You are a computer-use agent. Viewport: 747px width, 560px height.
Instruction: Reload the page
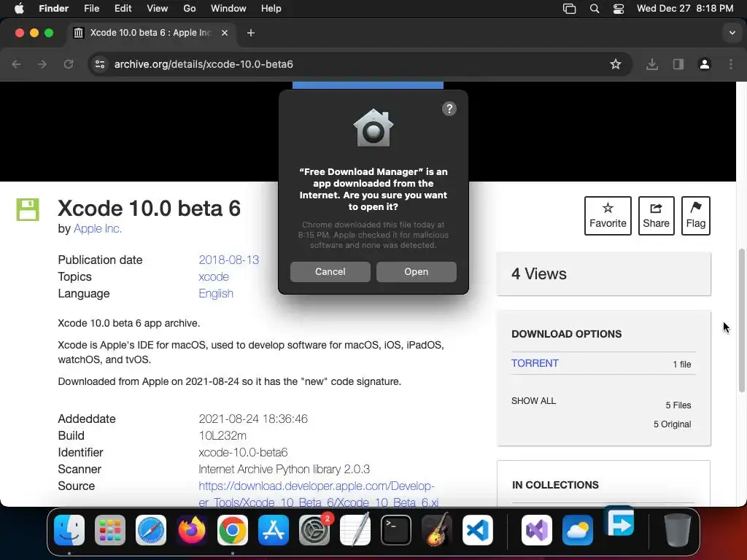pos(69,64)
